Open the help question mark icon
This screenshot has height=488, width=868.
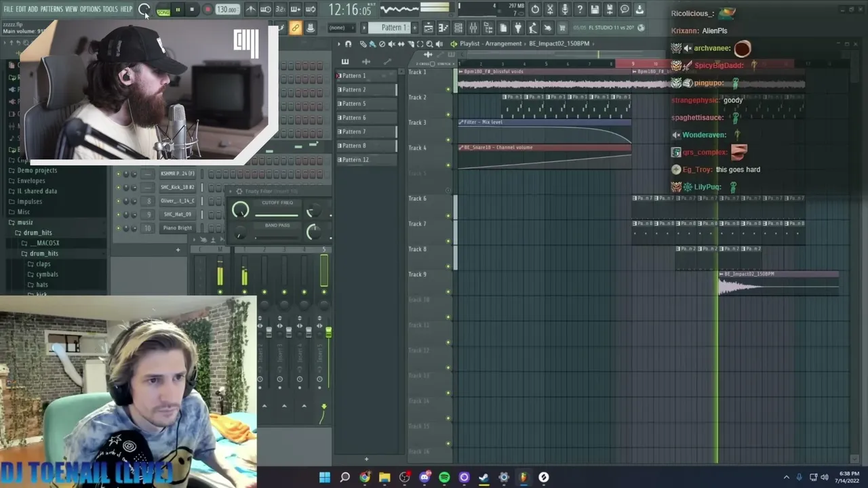coord(580,9)
